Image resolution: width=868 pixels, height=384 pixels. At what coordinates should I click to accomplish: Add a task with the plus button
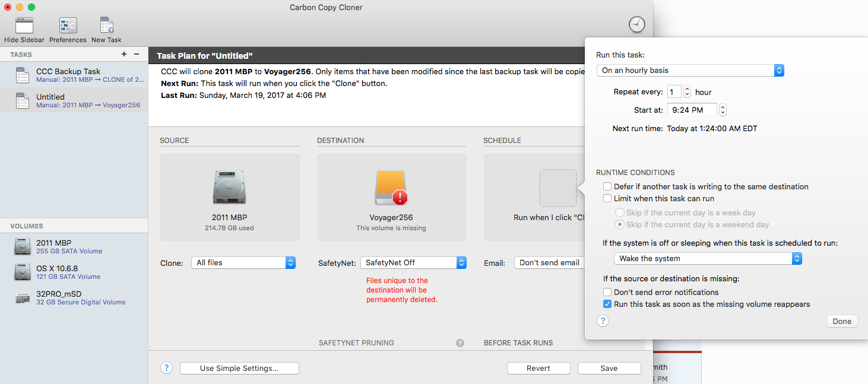[x=123, y=54]
